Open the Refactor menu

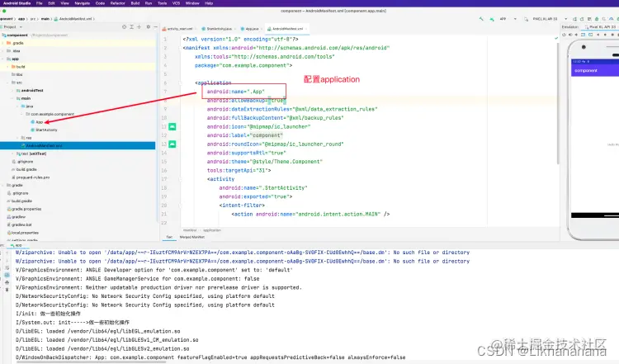pos(118,3)
